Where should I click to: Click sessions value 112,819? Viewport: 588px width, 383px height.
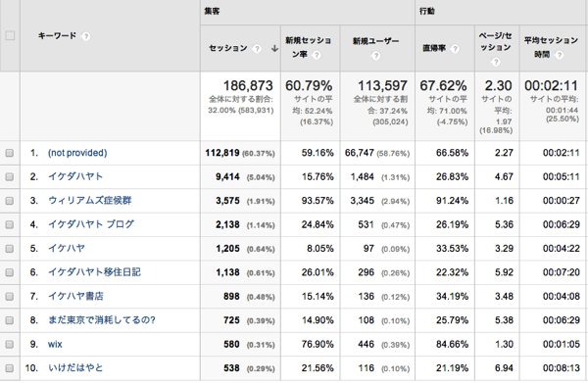coord(222,153)
